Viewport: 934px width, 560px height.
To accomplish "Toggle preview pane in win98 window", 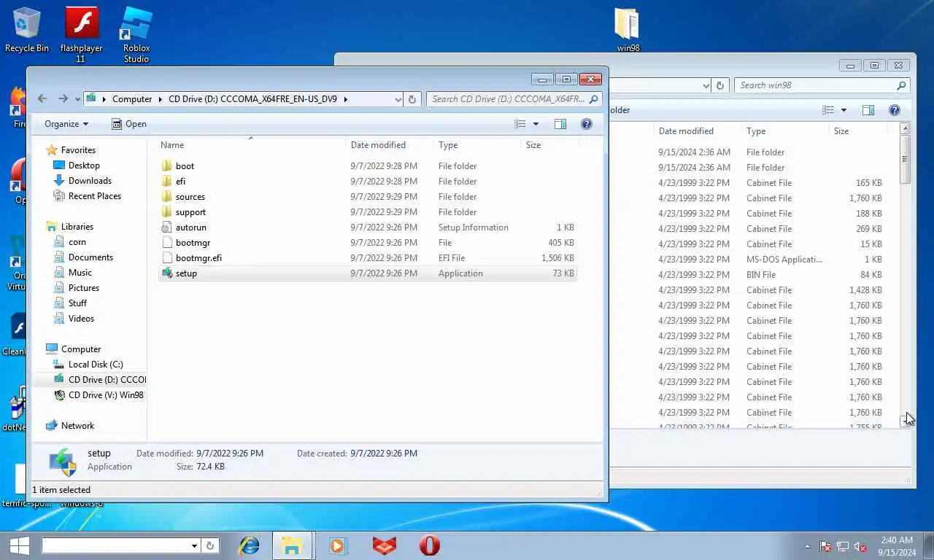I will pos(868,110).
